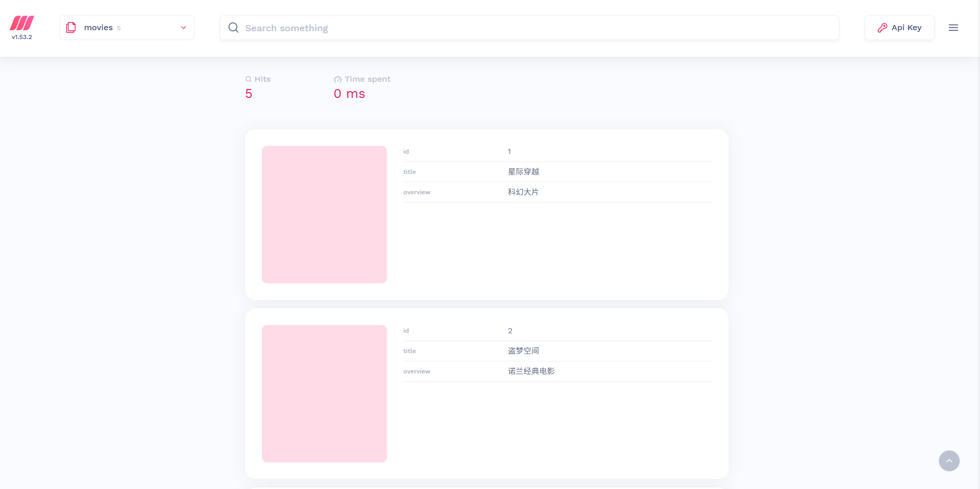980x489 pixels.
Task: Click the Time spent value 0 ms
Action: tap(349, 94)
